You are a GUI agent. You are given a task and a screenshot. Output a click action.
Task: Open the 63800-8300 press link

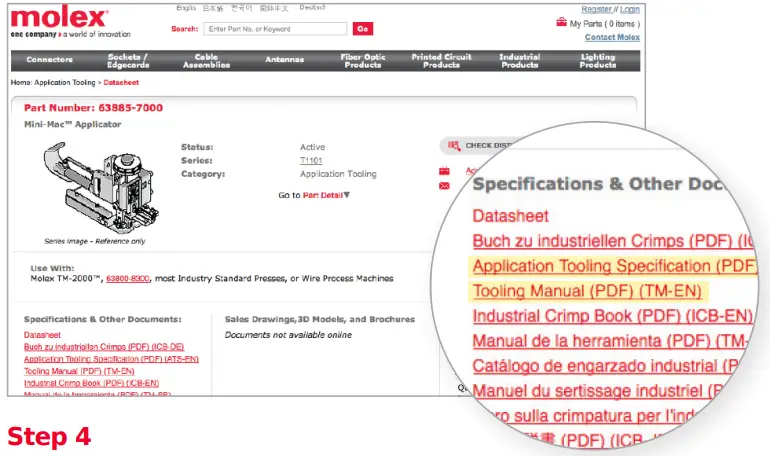128,278
